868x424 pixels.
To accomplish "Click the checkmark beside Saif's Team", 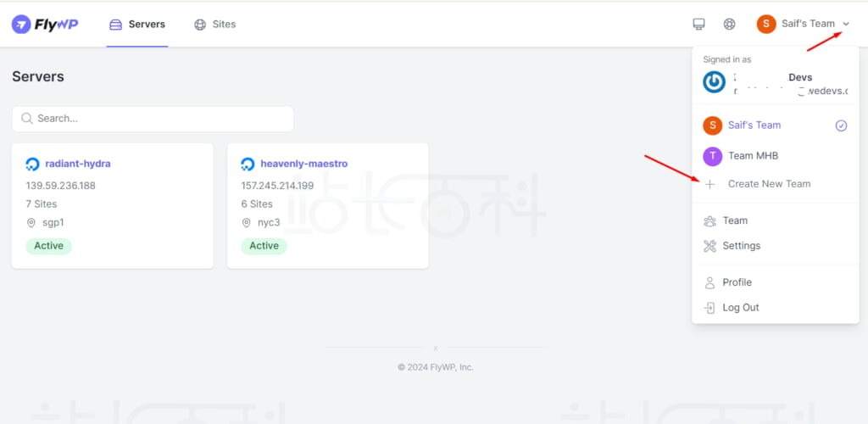I will point(841,126).
